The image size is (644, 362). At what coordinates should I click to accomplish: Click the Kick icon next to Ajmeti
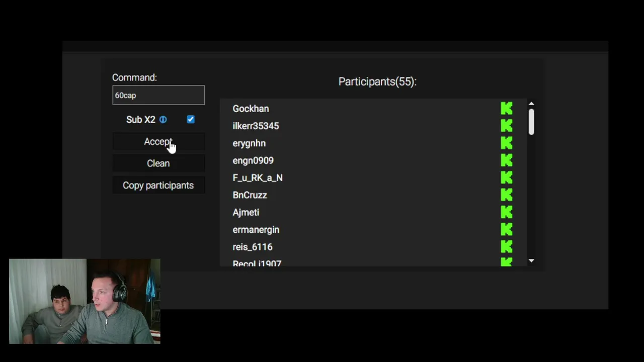click(x=507, y=212)
